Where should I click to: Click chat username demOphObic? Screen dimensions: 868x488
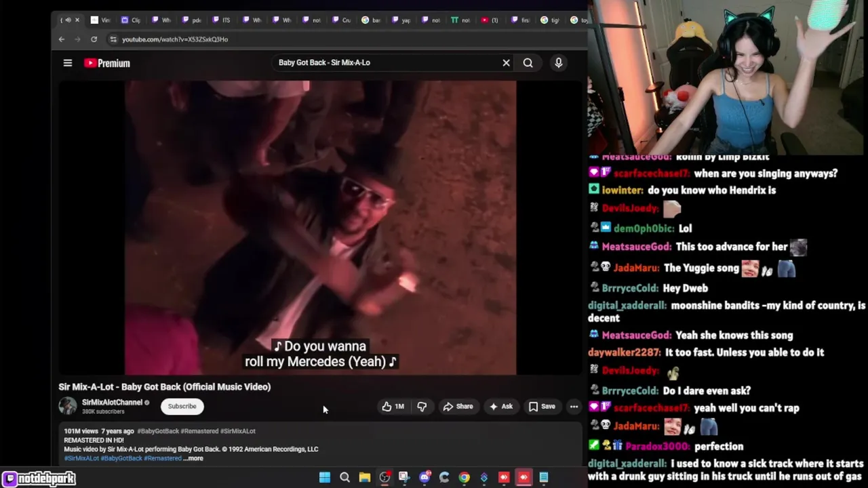pyautogui.click(x=644, y=229)
